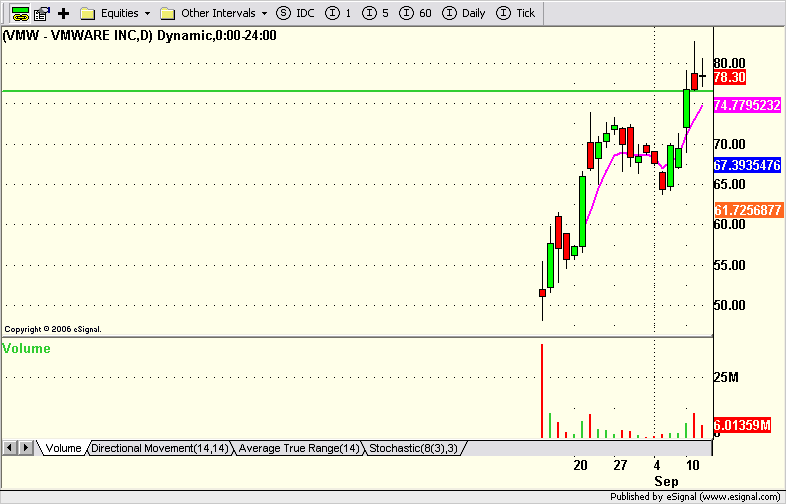Click the 25M volume axis label
Image resolution: width=786 pixels, height=504 pixels.
[726, 377]
